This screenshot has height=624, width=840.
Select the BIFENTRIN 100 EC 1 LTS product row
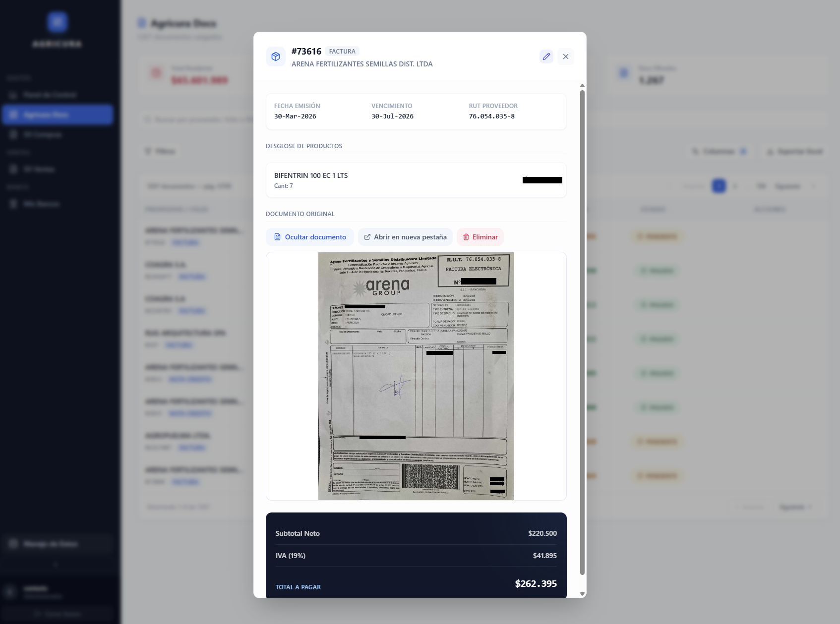click(416, 180)
